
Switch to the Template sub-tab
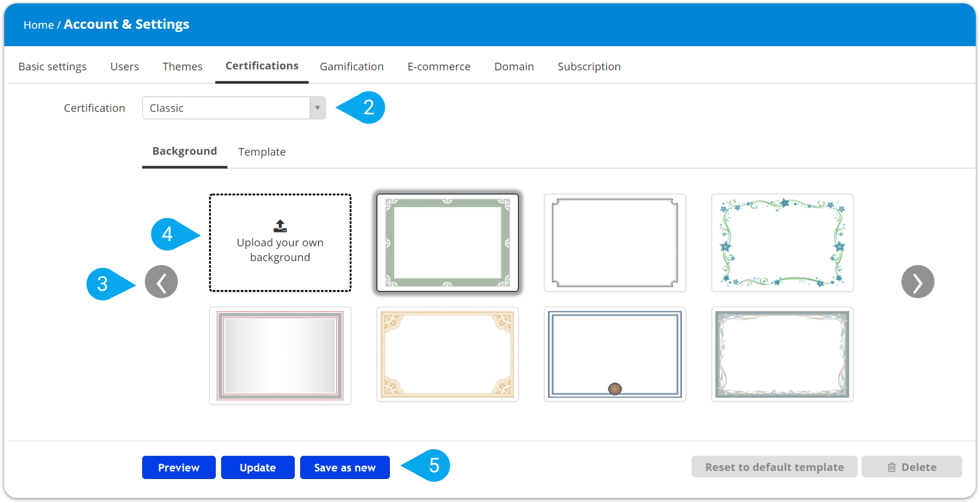pos(262,152)
